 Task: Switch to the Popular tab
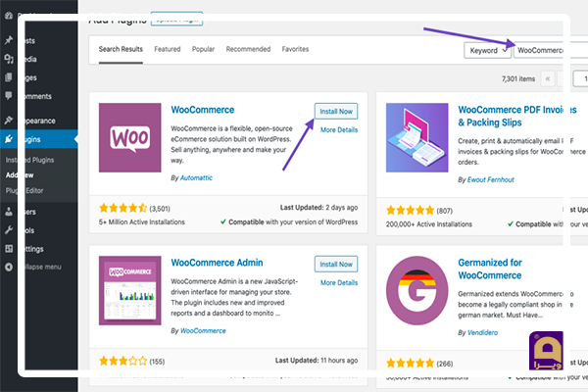(x=203, y=49)
